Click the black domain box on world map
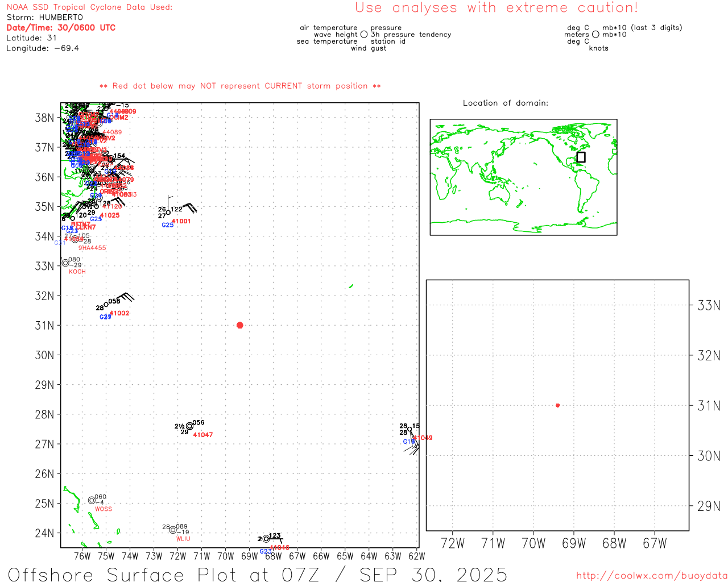The width and height of the screenshot is (728, 582). pos(581,157)
